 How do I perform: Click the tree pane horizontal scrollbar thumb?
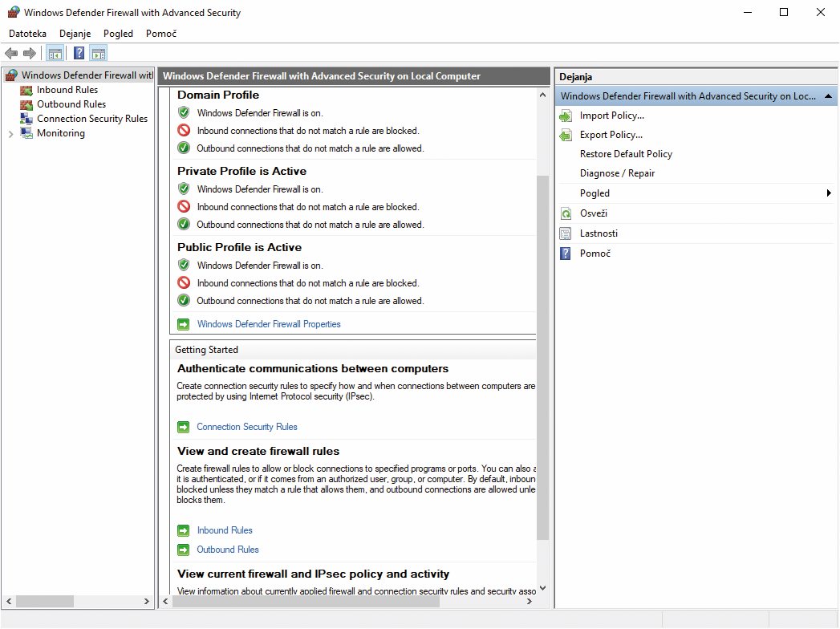pyautogui.click(x=44, y=602)
